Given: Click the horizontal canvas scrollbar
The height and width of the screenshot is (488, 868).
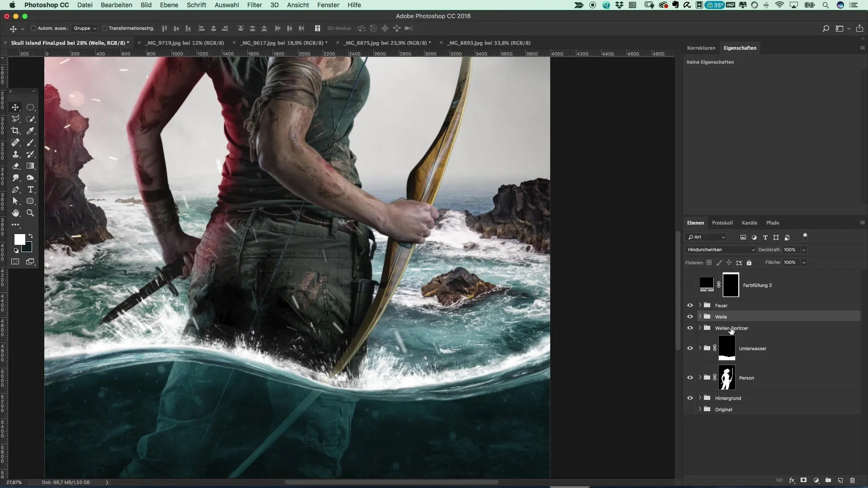Looking at the screenshot, I should pos(392,482).
